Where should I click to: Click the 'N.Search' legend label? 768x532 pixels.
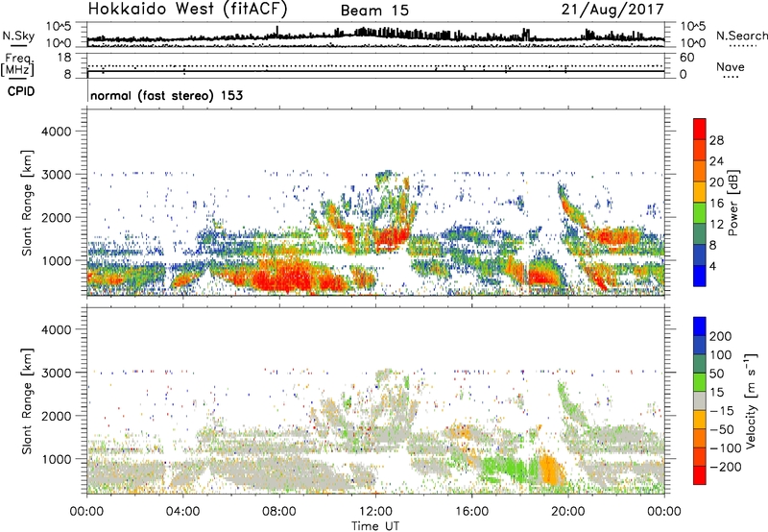pos(741,36)
